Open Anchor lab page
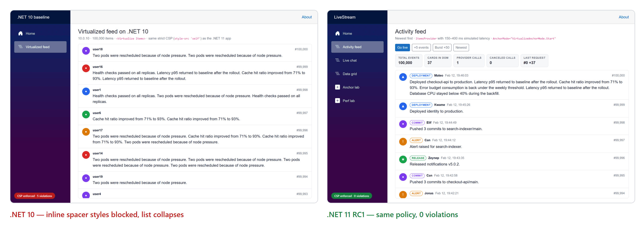This screenshot has height=229, width=644. point(357,87)
